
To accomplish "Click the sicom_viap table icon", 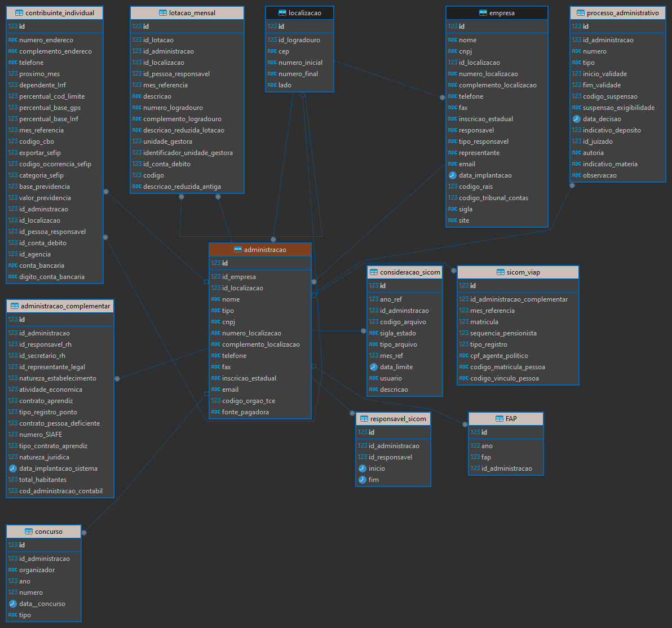I will (501, 272).
